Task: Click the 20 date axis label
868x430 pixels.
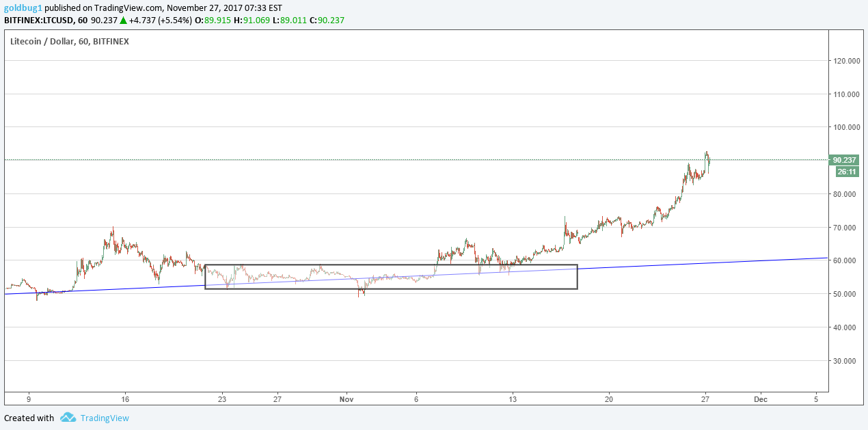Action: (609, 399)
